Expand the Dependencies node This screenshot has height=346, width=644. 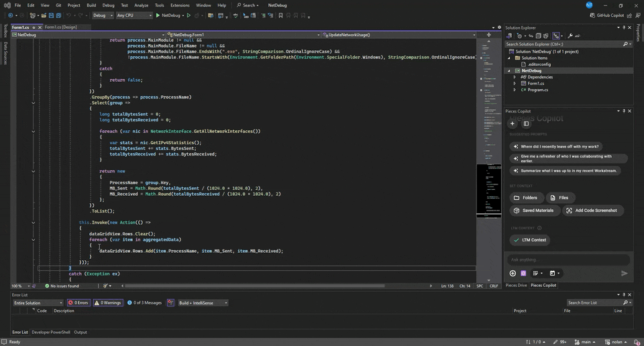coord(515,77)
